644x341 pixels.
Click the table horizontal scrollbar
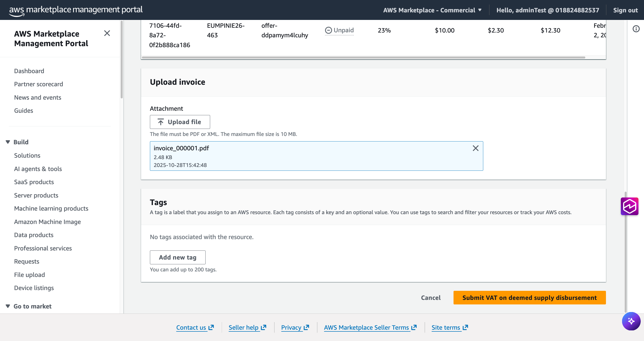click(x=363, y=58)
